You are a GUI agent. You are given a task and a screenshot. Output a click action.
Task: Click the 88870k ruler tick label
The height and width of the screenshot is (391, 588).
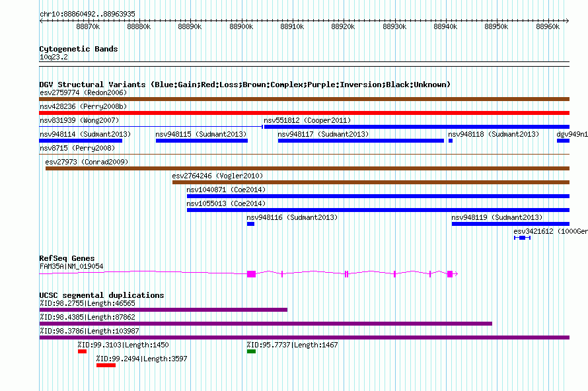click(x=88, y=26)
